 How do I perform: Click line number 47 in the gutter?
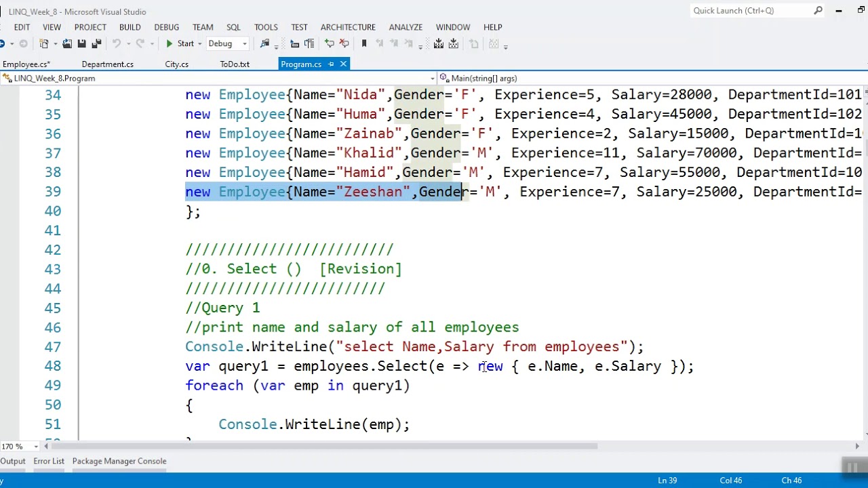(53, 347)
